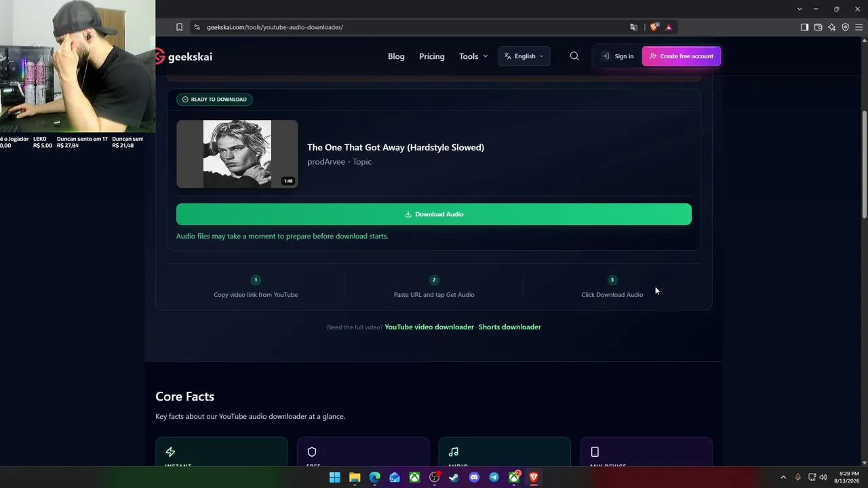Click the "READY TO DOWNLOAD" status badge
Image resolution: width=868 pixels, height=488 pixels.
coord(215,100)
